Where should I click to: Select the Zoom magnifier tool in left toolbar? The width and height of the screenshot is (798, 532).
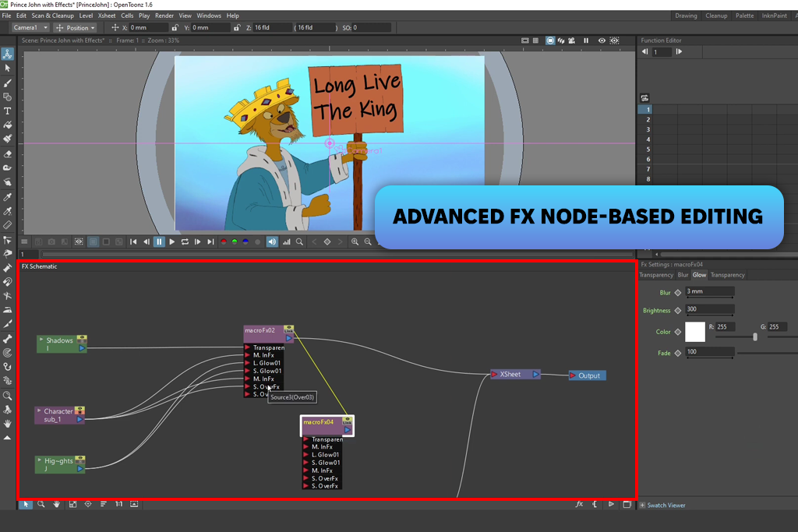pyautogui.click(x=8, y=395)
